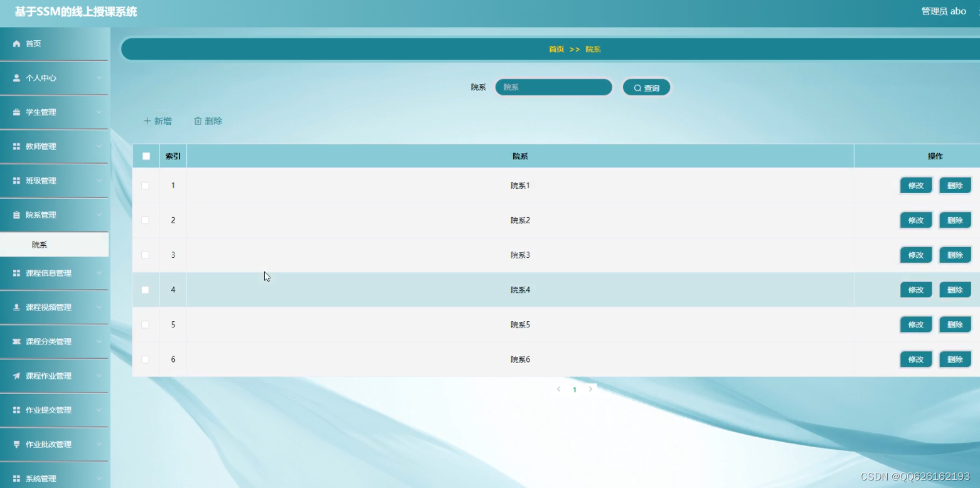Click the trash icon of bulk 删除
This screenshot has width=980, height=488.
(198, 121)
